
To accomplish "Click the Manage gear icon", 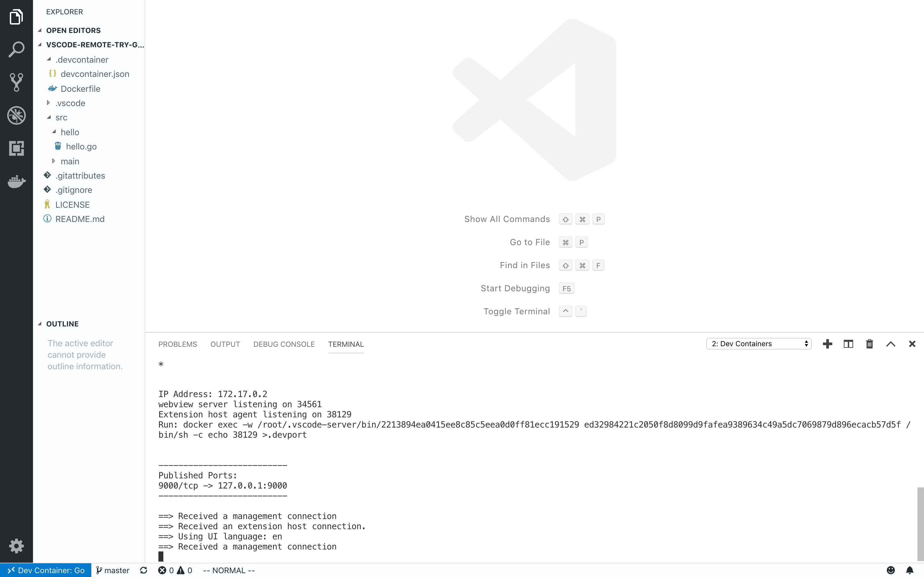I will [16, 546].
